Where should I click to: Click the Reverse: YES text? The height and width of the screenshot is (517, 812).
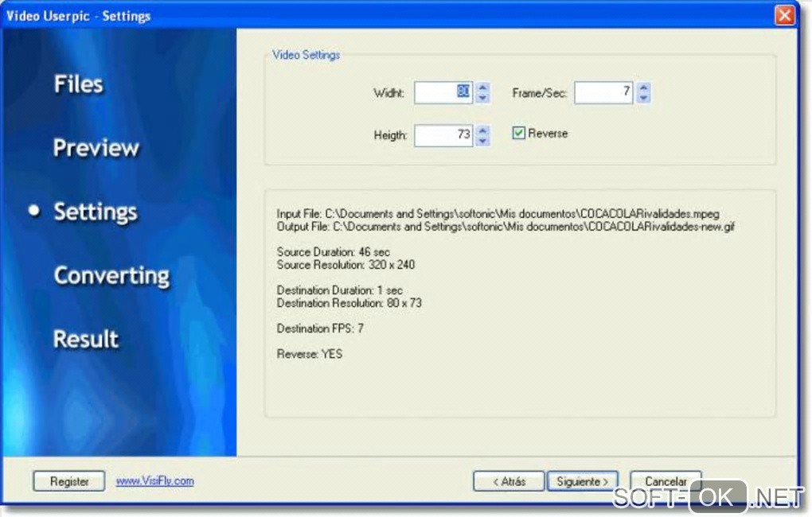[310, 354]
